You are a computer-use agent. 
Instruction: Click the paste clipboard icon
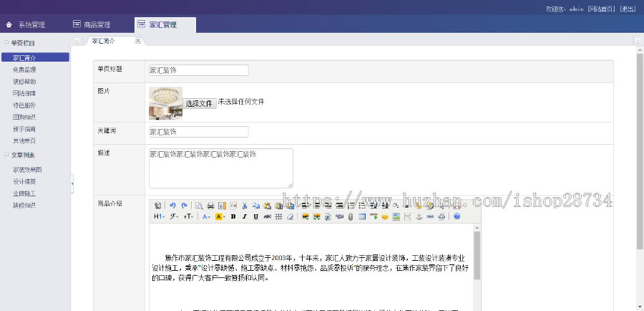point(268,206)
